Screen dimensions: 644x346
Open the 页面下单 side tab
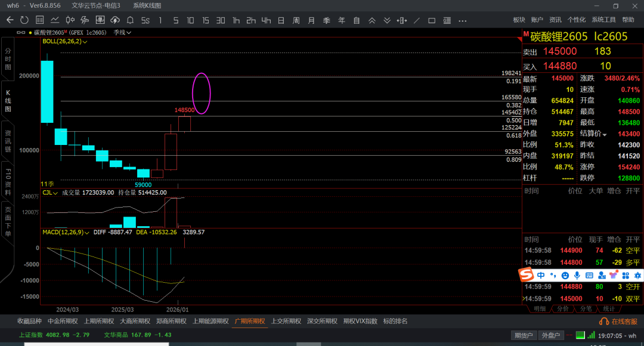[8, 222]
